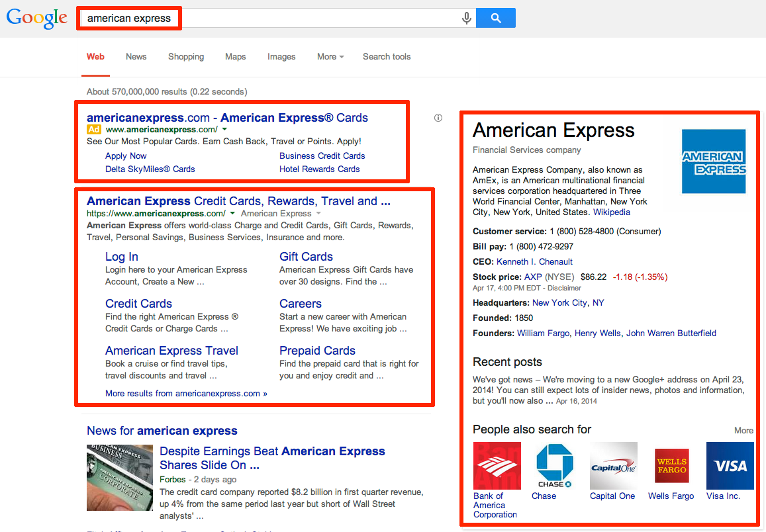This screenshot has height=532, width=766.
Task: Open Despite Earnings Beat news headline
Action: pyautogui.click(x=272, y=458)
